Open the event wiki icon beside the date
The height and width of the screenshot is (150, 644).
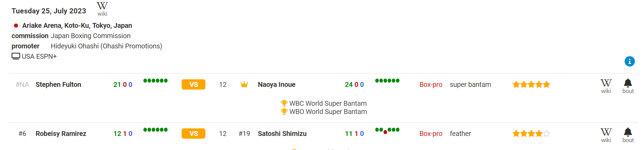(102, 9)
